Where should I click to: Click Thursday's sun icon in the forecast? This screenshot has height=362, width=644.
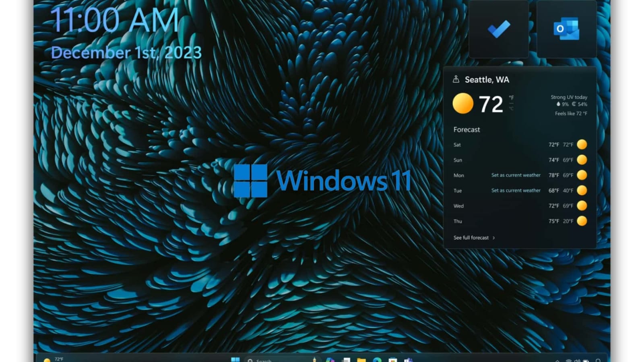581,221
